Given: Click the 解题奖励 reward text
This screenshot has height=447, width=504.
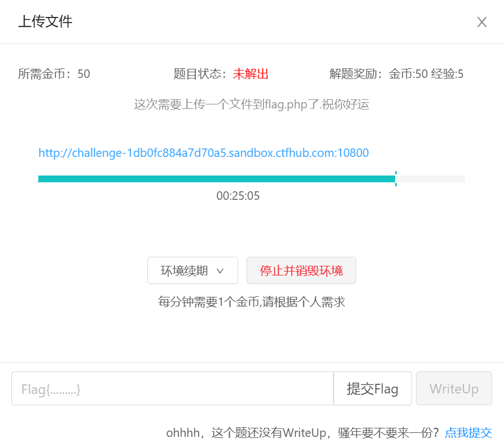Looking at the screenshot, I should click(x=396, y=74).
